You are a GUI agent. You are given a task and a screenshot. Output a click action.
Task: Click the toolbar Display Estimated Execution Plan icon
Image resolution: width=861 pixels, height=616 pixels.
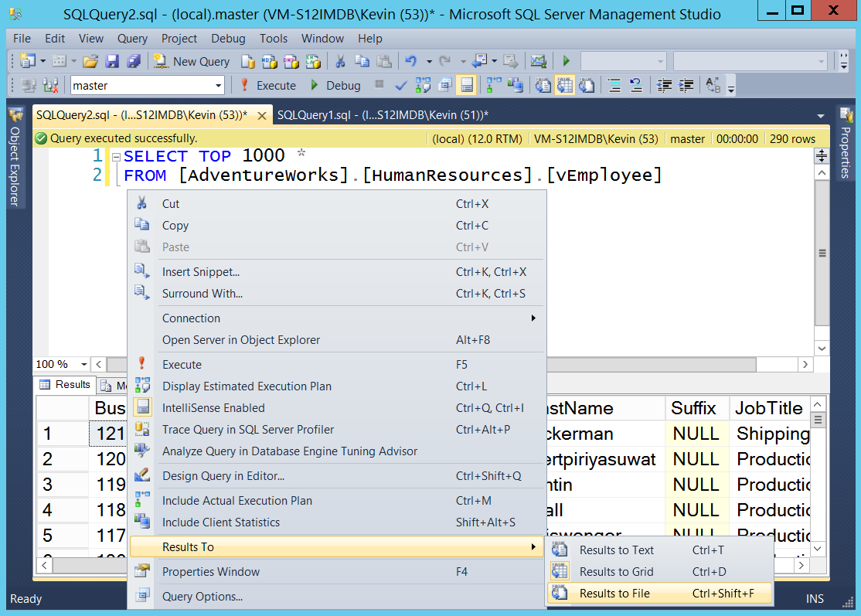(x=423, y=86)
